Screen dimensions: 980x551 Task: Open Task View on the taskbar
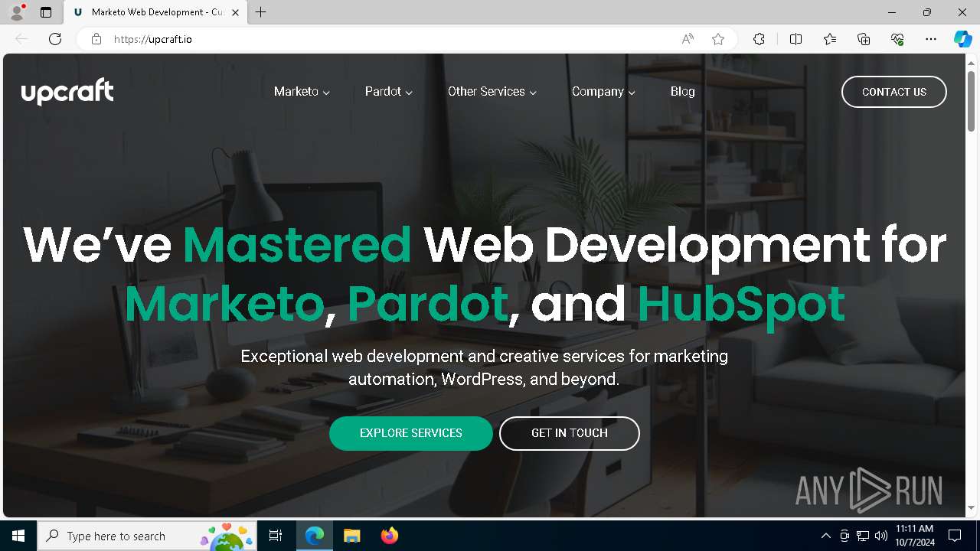pyautogui.click(x=276, y=536)
